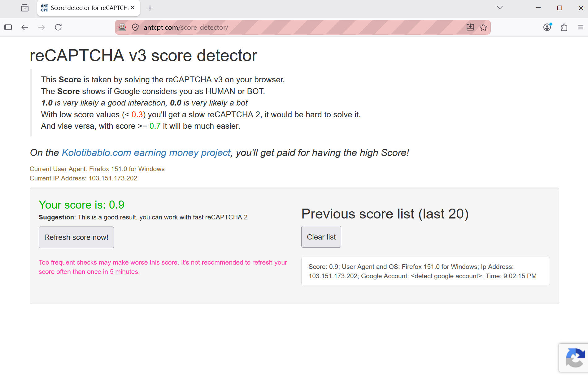This screenshot has height=376, width=588.
Task: Expand the list all tabs chevron
Action: pyautogui.click(x=499, y=8)
